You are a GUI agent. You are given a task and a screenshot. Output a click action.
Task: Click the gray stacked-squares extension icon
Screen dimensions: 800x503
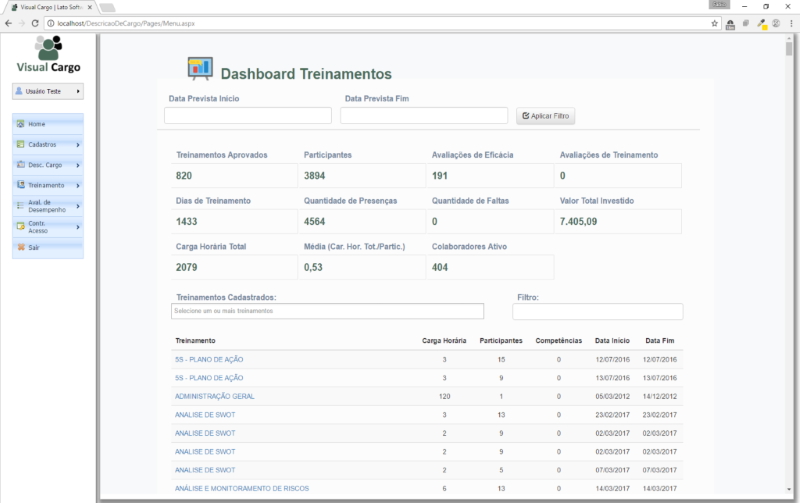pos(745,23)
